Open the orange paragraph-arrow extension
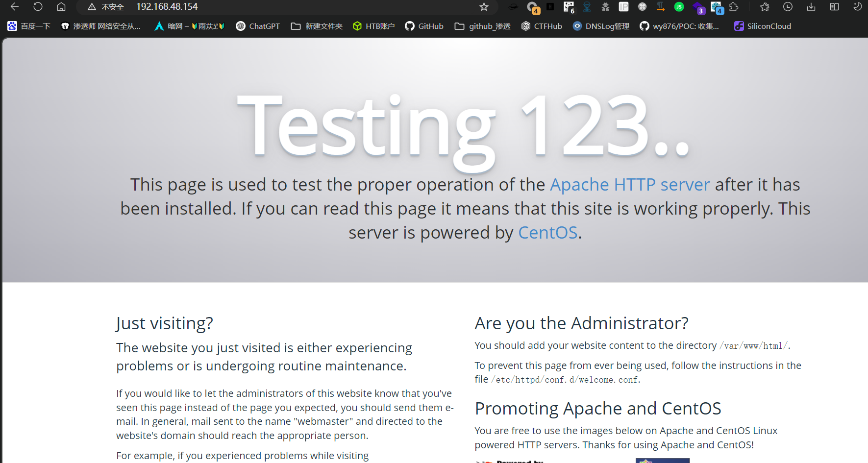 click(x=661, y=7)
